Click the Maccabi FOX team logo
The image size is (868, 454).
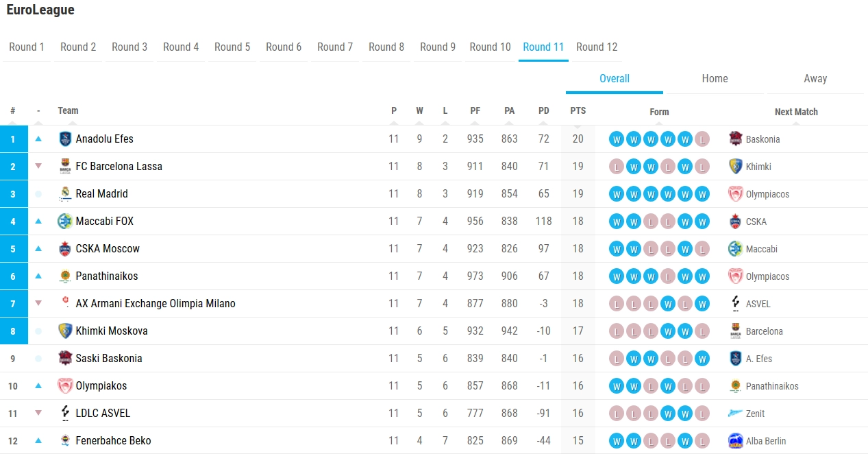65,221
